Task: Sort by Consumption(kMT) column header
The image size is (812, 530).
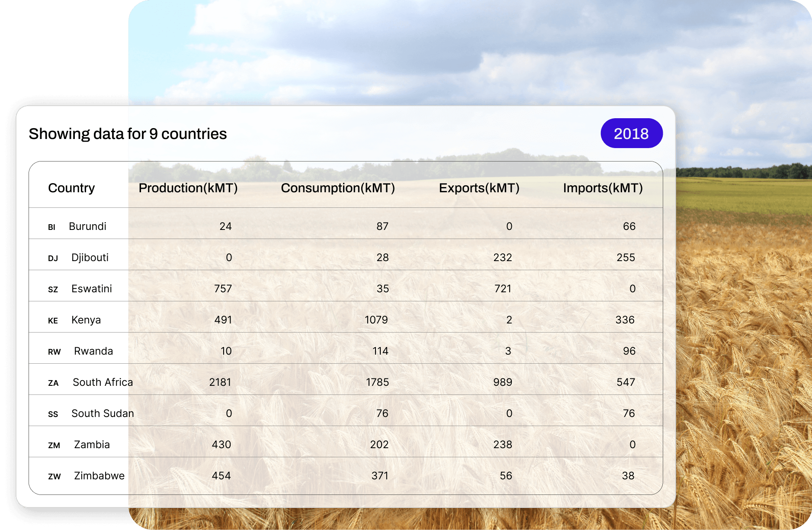Action: (x=337, y=188)
